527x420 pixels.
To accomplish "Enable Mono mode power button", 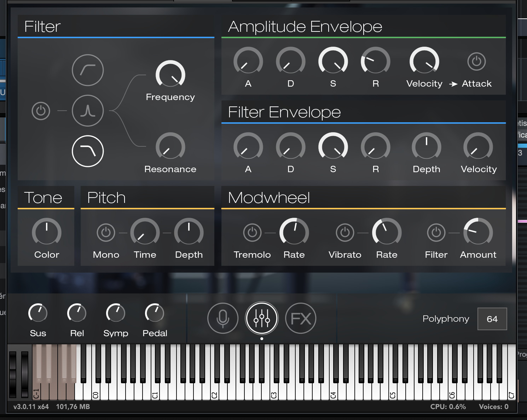I will pos(106,233).
